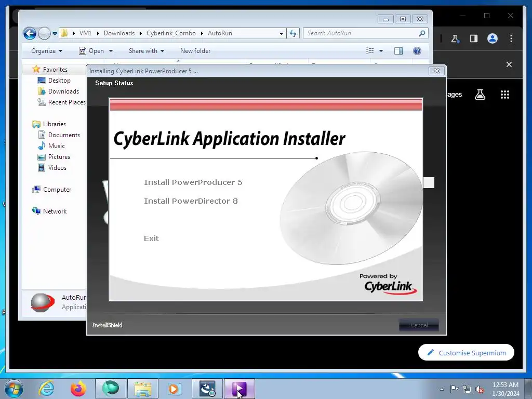Viewport: 532px width, 399px height.
Task: Click Customise Supermium button
Action: [466, 353]
